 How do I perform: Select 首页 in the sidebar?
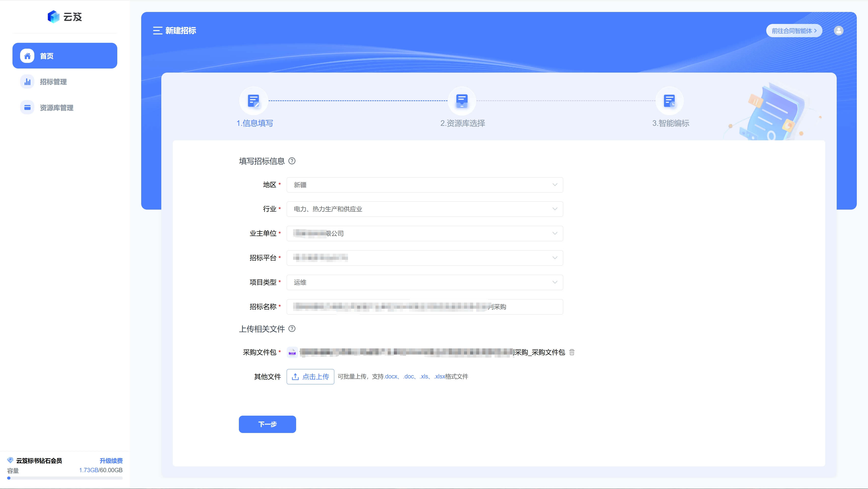[x=65, y=56]
